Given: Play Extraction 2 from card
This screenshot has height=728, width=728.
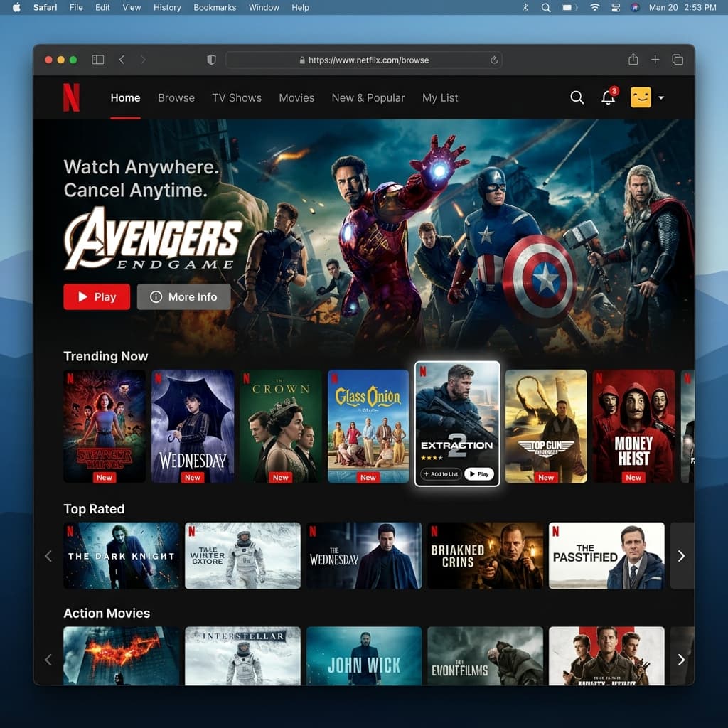Looking at the screenshot, I should pos(478,474).
